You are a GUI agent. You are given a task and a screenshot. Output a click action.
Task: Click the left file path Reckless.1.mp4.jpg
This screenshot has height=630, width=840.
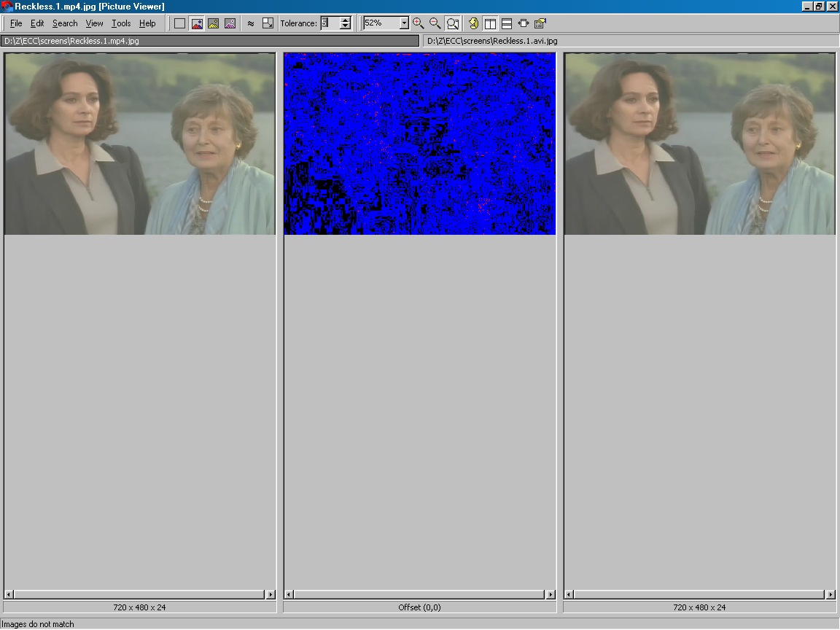(210, 41)
